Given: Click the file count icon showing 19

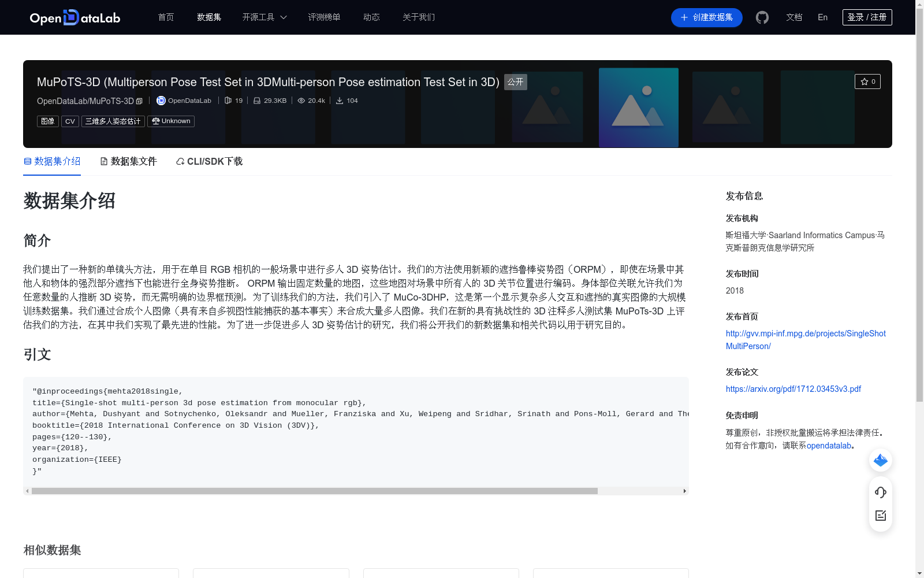Looking at the screenshot, I should pyautogui.click(x=228, y=101).
